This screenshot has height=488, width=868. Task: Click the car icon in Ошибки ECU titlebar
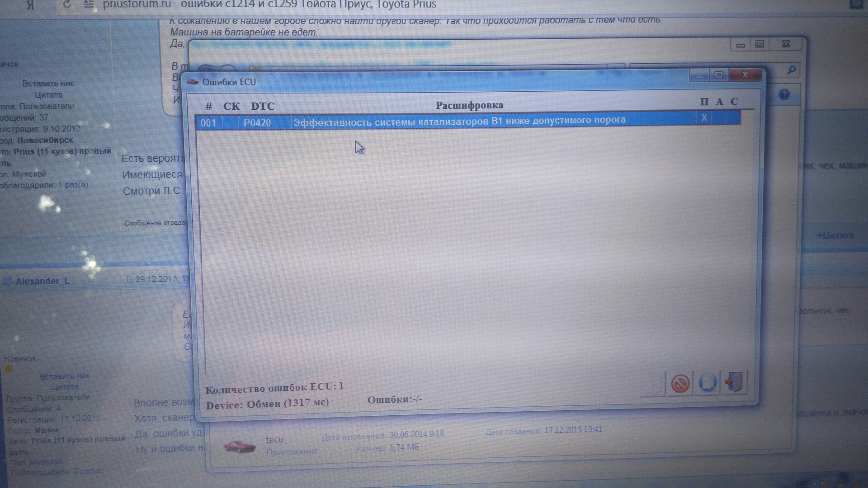coord(193,82)
